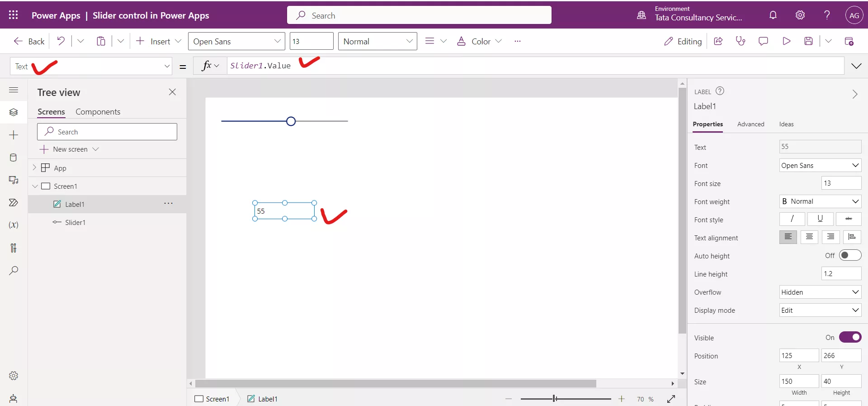Screen dimensions: 868x406
Task: Click the zoom slider at the bottom
Action: 566,399
